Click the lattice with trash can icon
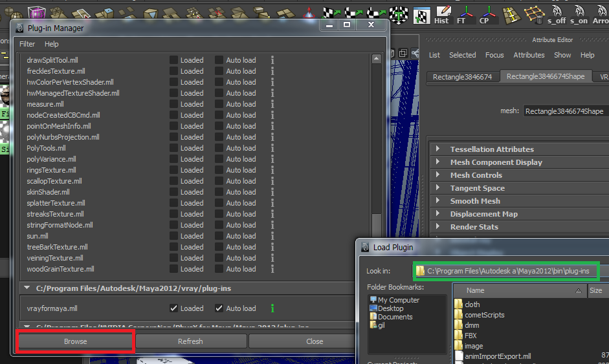Viewport: 609px width, 364px height. [534, 15]
